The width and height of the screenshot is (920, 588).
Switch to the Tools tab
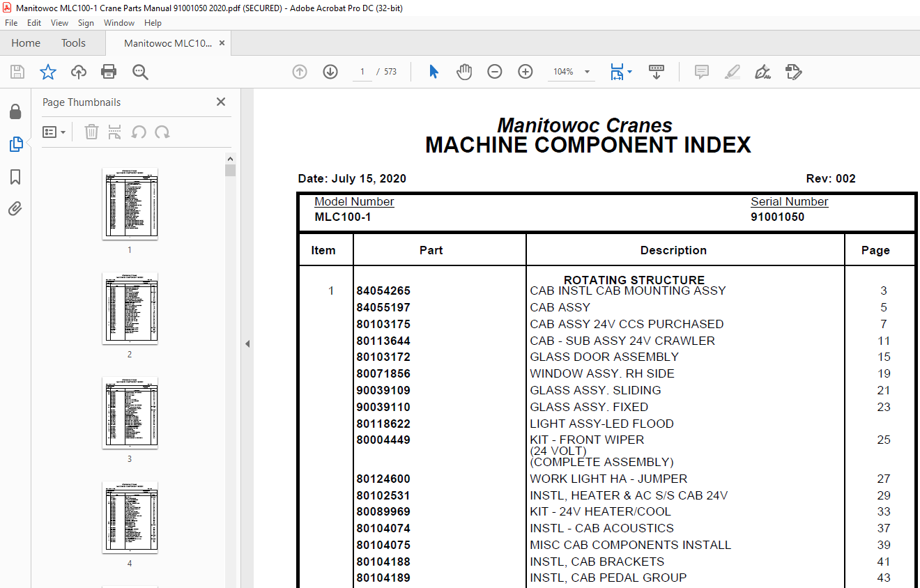[73, 43]
